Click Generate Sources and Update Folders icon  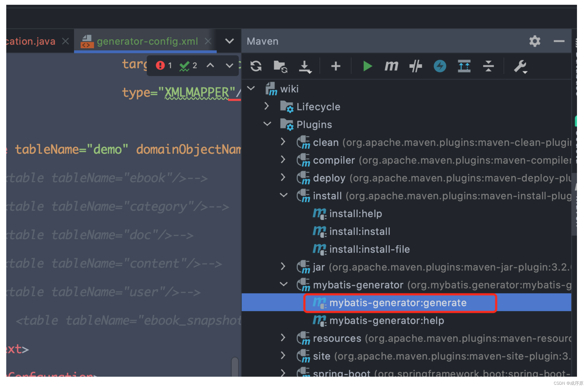click(280, 66)
